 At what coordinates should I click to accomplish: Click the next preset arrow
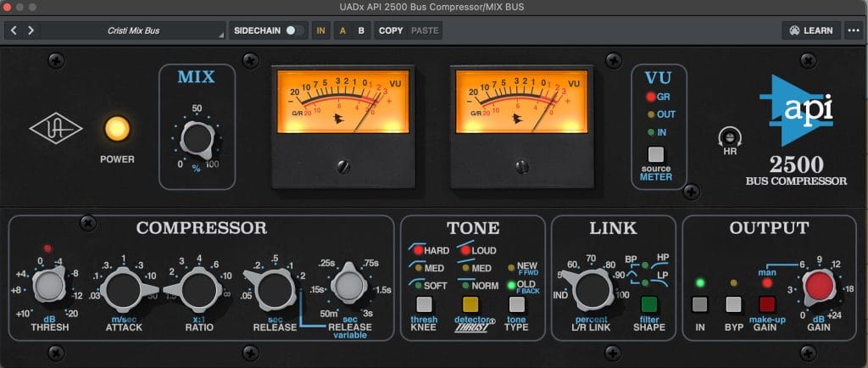[31, 31]
